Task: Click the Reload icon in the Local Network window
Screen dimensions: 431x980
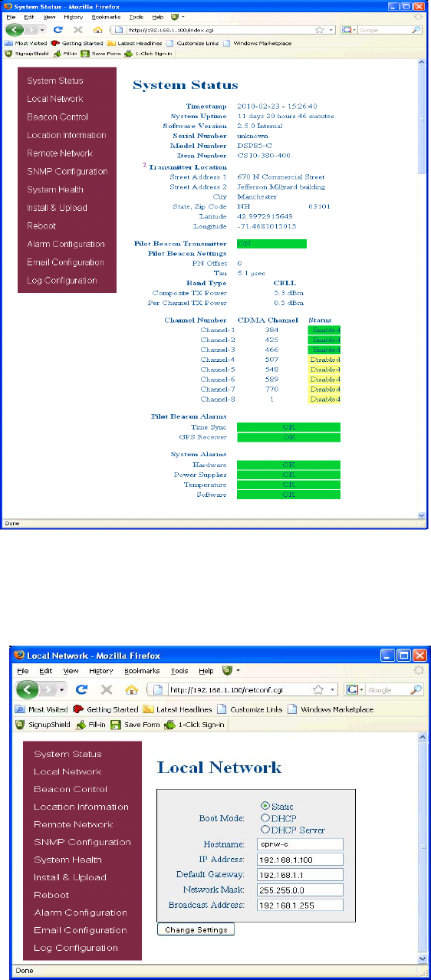Action: [x=80, y=689]
